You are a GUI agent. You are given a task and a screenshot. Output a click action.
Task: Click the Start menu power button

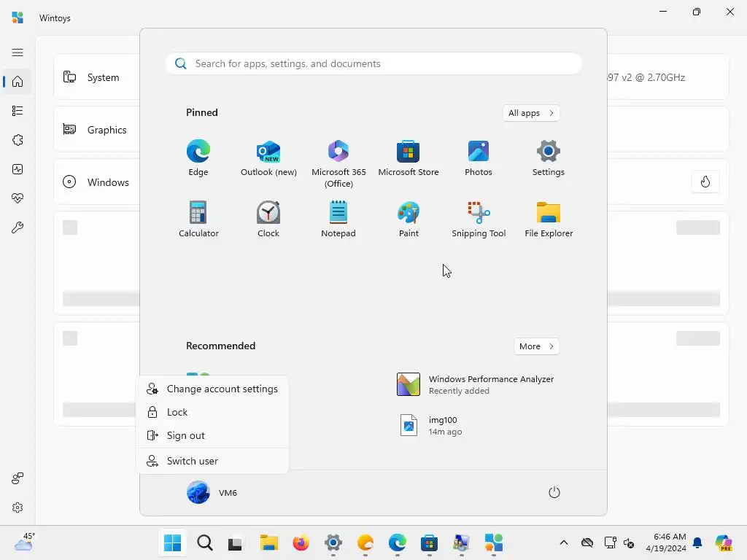[554, 492]
